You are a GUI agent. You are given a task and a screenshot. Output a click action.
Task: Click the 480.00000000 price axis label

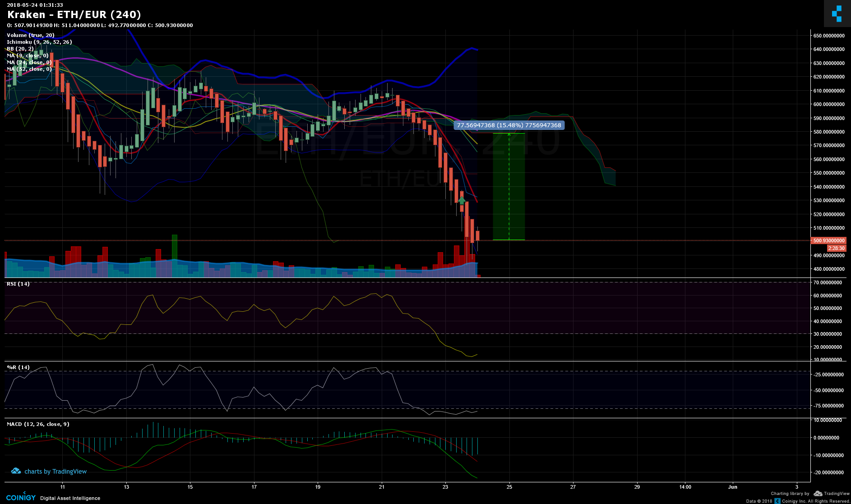[829, 269]
